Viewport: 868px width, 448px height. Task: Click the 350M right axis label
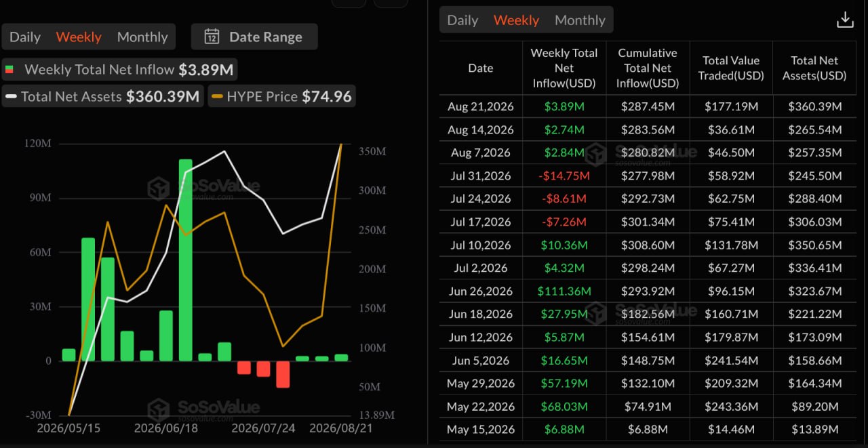[x=372, y=151]
